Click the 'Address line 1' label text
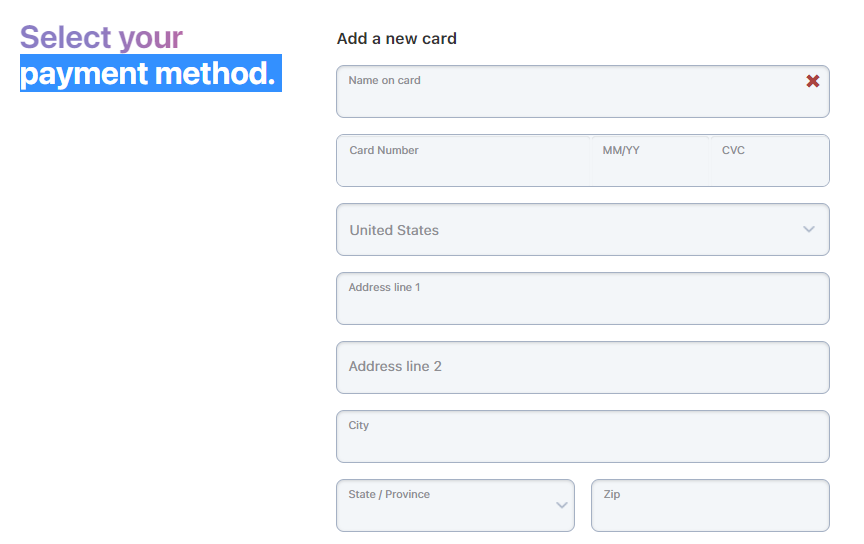 [x=384, y=287]
